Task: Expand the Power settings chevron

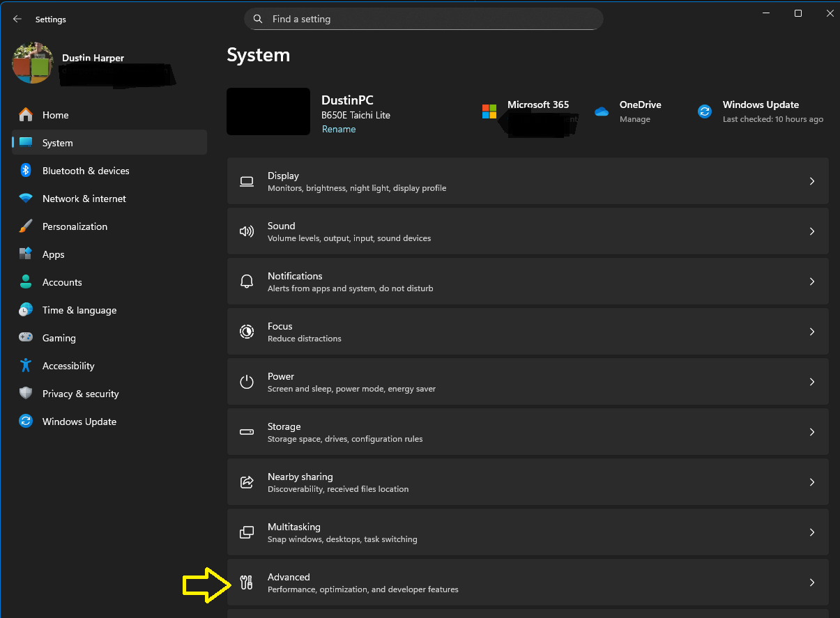Action: click(x=811, y=382)
